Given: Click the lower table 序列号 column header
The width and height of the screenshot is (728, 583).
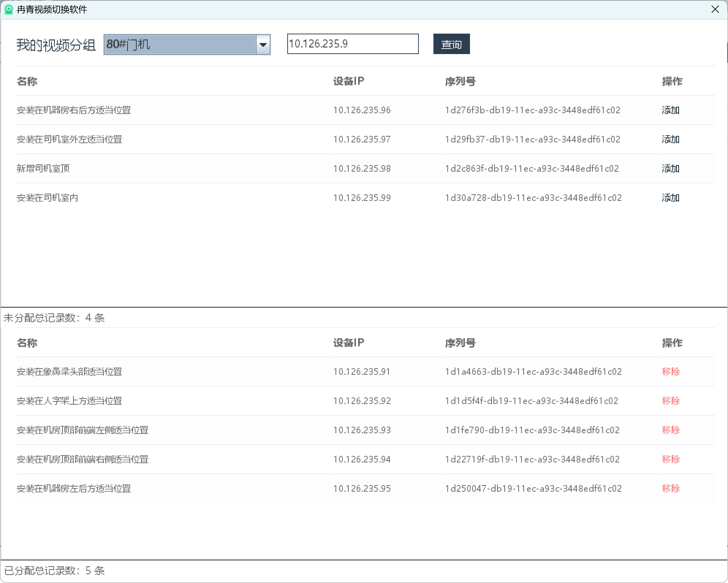Looking at the screenshot, I should 460,343.
